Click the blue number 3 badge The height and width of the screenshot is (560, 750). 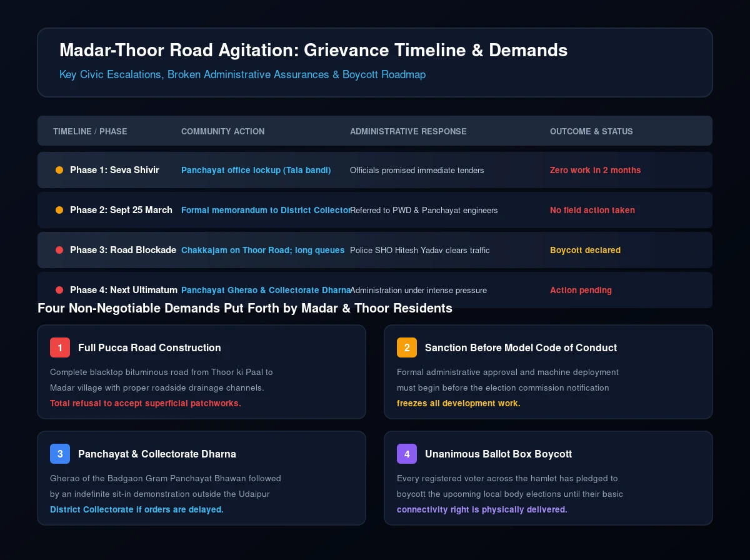click(x=60, y=454)
